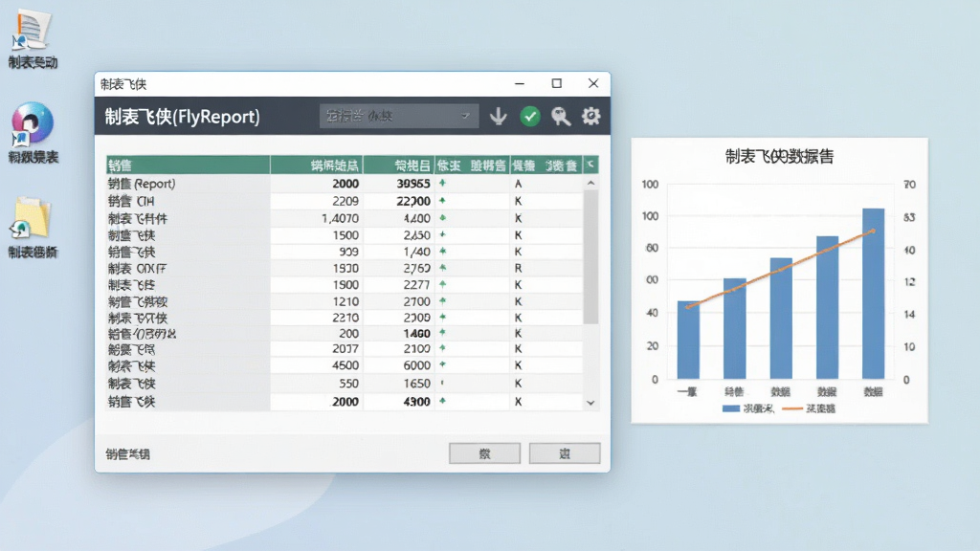Click the green arrow icon in the 1210 row
This screenshot has height=551, width=980.
pos(442,301)
